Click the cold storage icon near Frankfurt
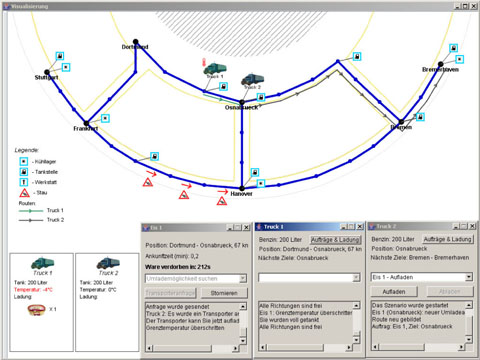 click(x=105, y=118)
